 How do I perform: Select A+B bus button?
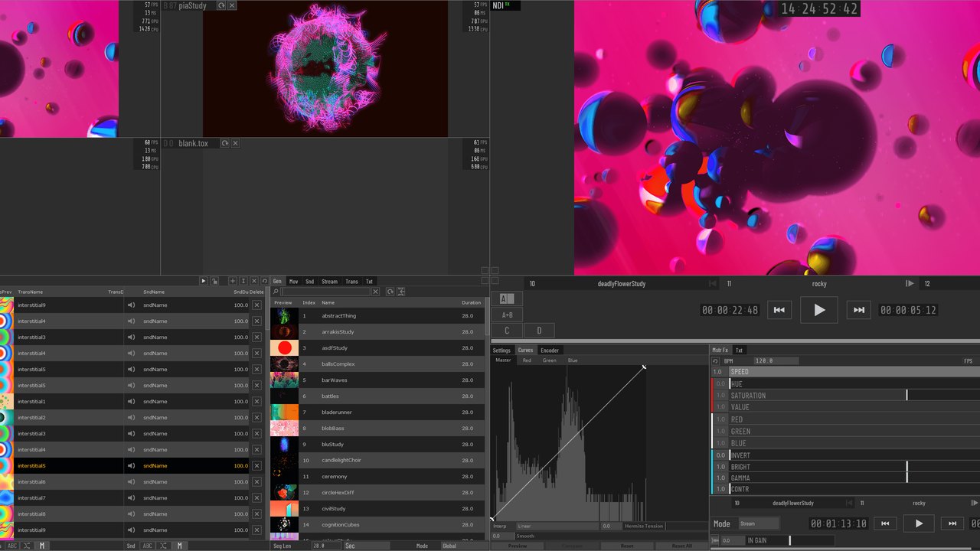coord(507,315)
